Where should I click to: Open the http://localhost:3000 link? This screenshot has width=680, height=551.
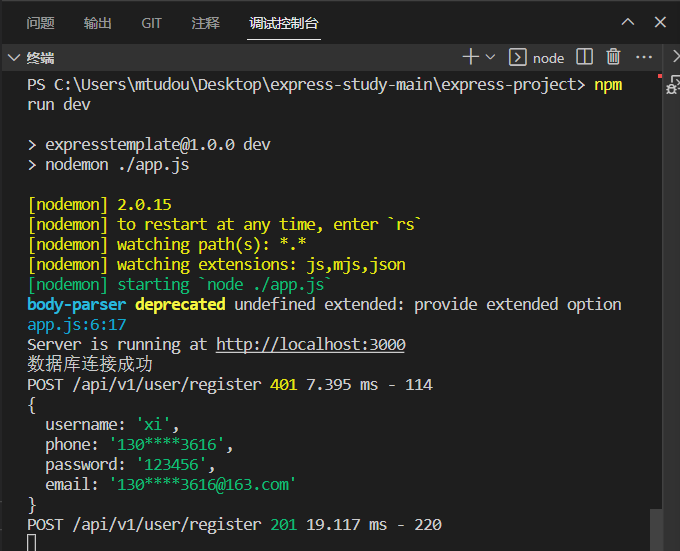click(x=310, y=345)
